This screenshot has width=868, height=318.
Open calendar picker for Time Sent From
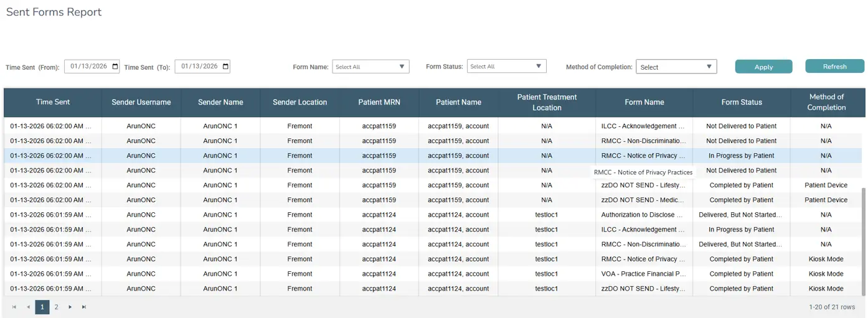coord(115,67)
